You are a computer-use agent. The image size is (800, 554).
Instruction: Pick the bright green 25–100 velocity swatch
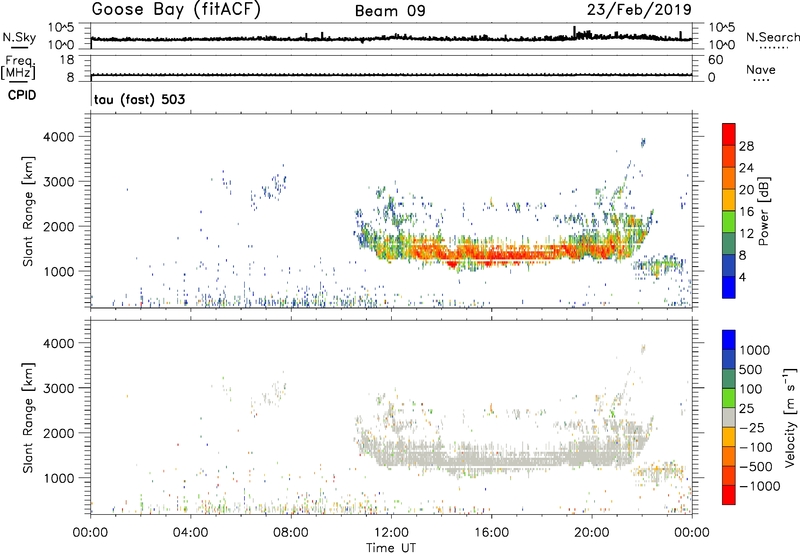[x=729, y=398]
